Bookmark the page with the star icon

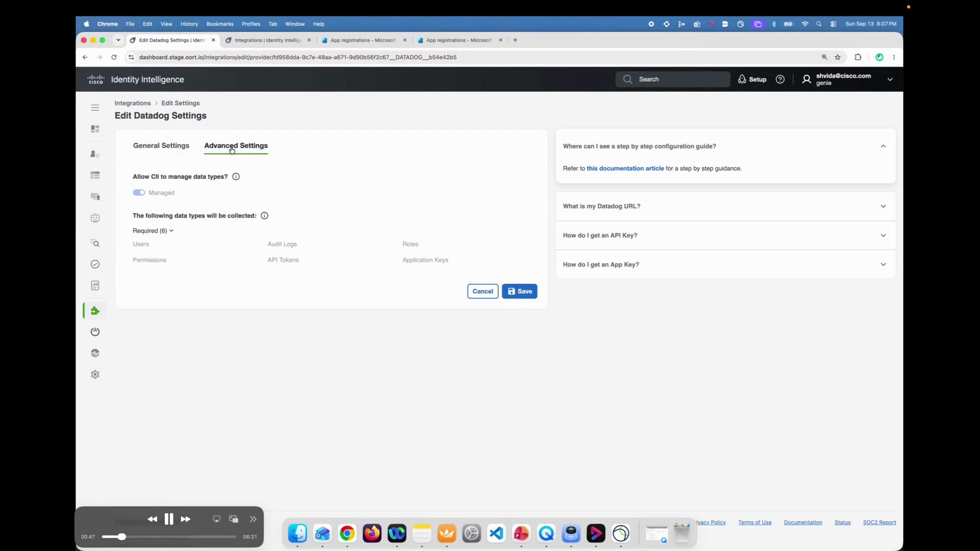pos(838,57)
